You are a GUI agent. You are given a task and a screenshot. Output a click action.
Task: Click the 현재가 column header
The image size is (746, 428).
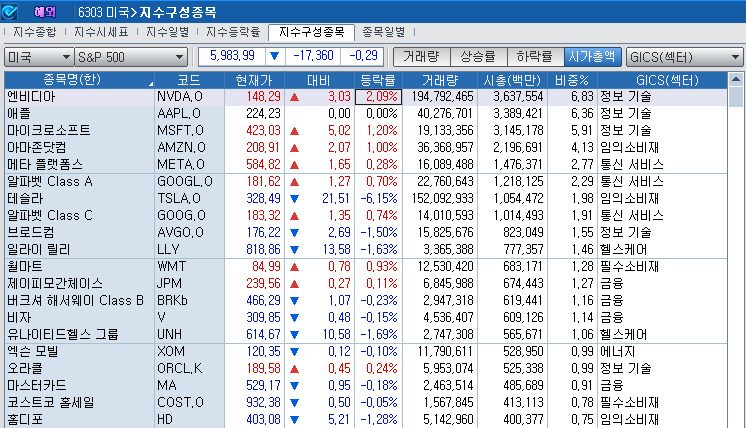pos(254,80)
